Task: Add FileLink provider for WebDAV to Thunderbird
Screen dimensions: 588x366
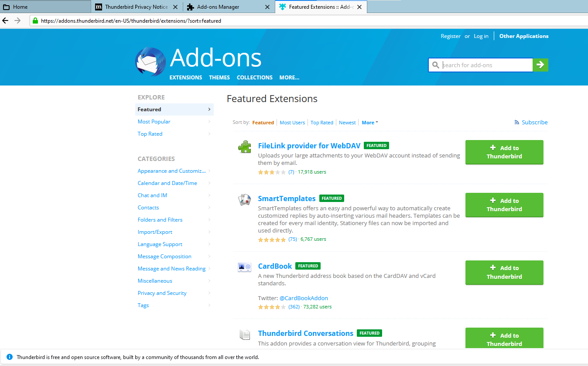Action: (504, 152)
